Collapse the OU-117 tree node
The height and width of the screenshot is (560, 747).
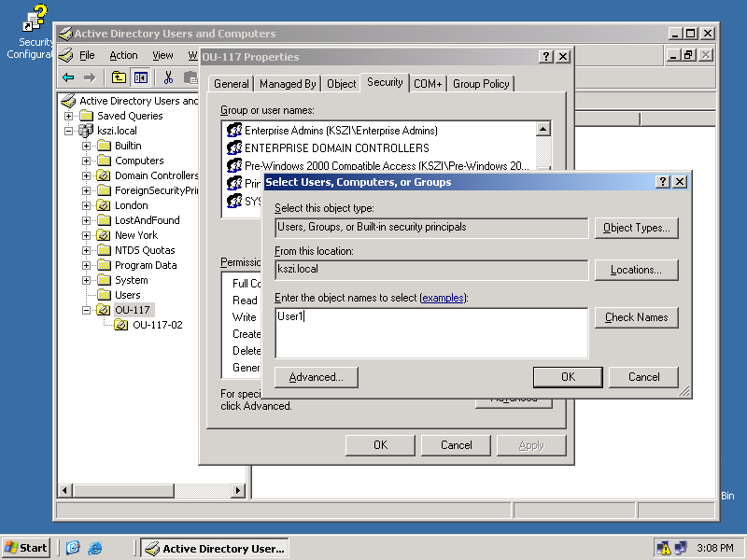point(86,310)
